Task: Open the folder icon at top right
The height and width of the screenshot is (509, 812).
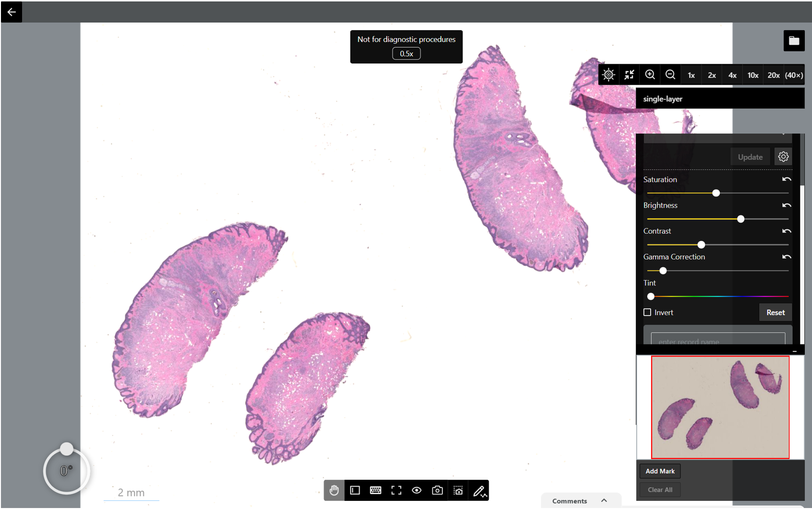Action: (794, 41)
